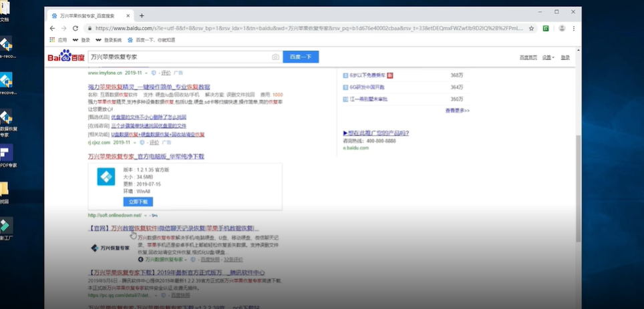Image resolution: width=644 pixels, height=309 pixels.
Task: Reload the page with the refresh icon
Action: click(75, 28)
